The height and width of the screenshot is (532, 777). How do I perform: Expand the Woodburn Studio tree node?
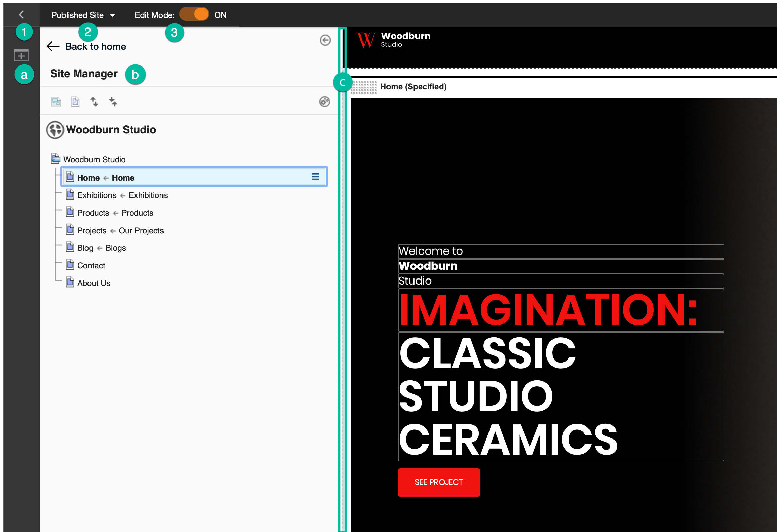(55, 159)
